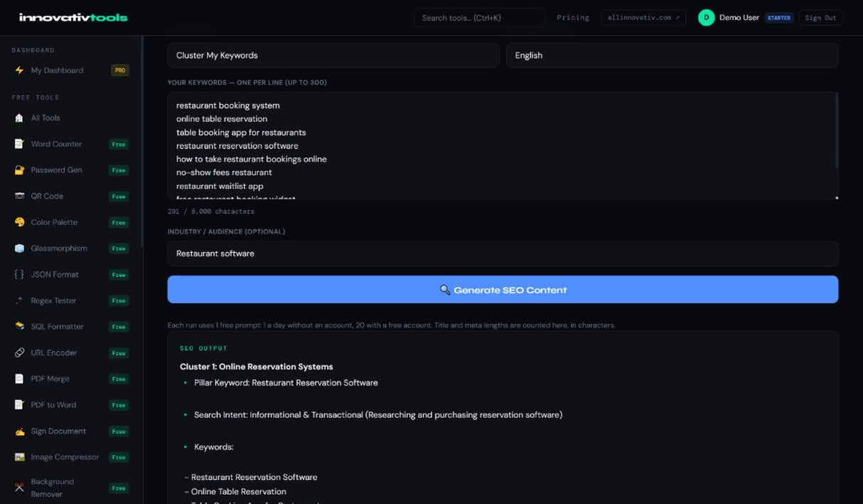The width and height of the screenshot is (863, 504).
Task: Open Password Gen lock icon
Action: 19,171
